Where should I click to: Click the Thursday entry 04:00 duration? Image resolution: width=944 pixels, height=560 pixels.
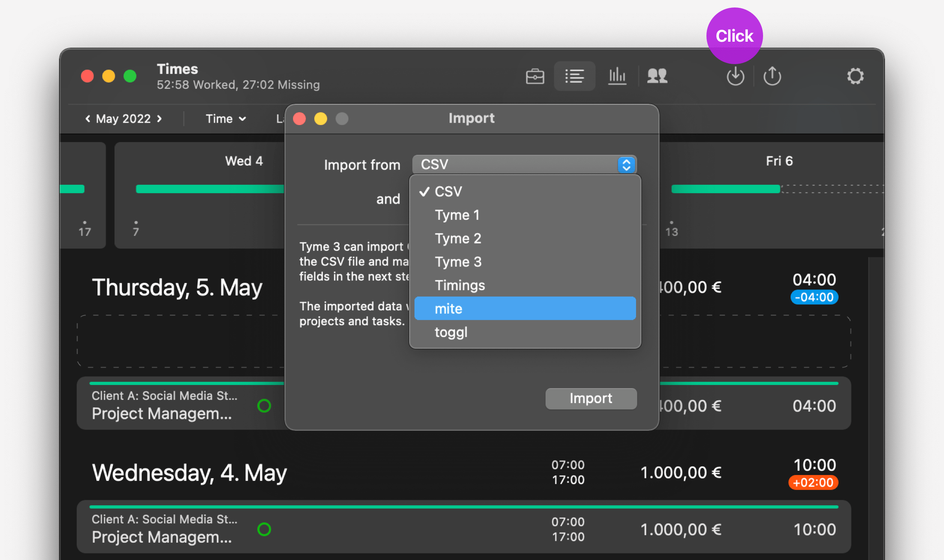point(814,406)
